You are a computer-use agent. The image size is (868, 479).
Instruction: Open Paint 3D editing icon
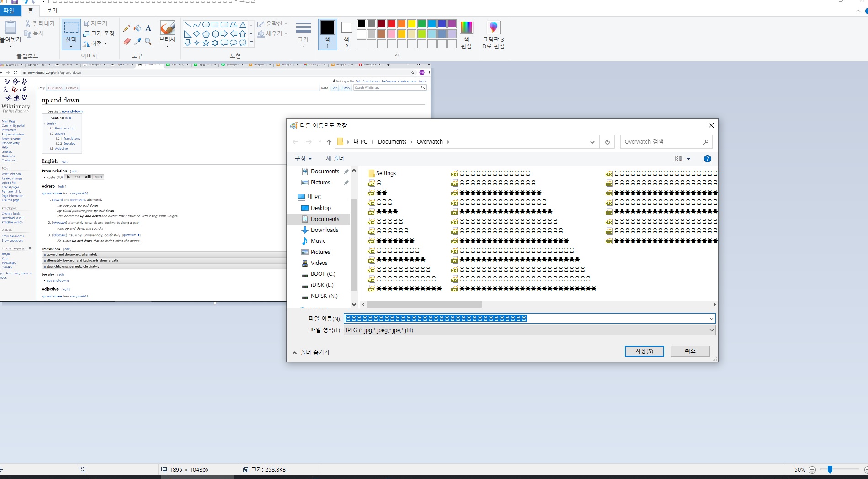point(493,27)
